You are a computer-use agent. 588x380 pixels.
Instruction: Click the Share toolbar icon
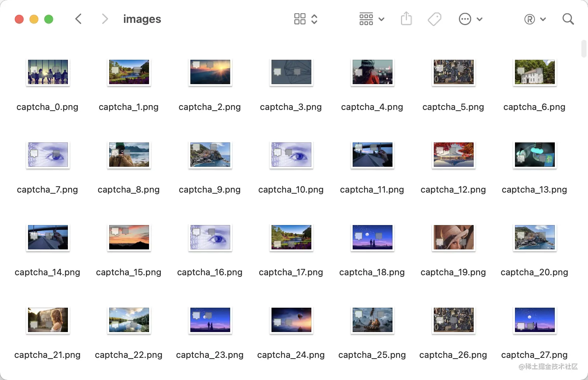(x=406, y=18)
